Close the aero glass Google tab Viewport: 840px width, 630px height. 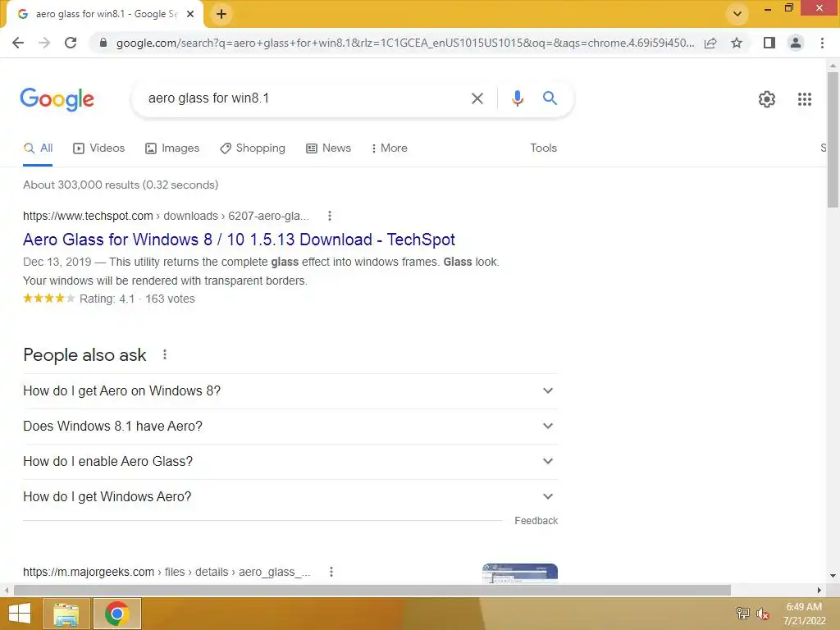click(190, 14)
